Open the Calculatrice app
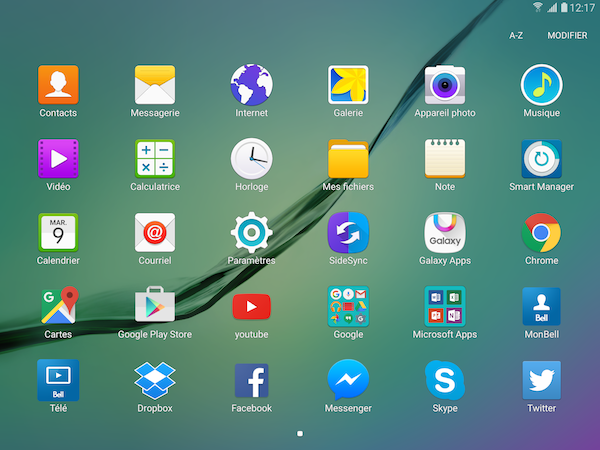Viewport: 600px width, 450px height. pos(155,158)
